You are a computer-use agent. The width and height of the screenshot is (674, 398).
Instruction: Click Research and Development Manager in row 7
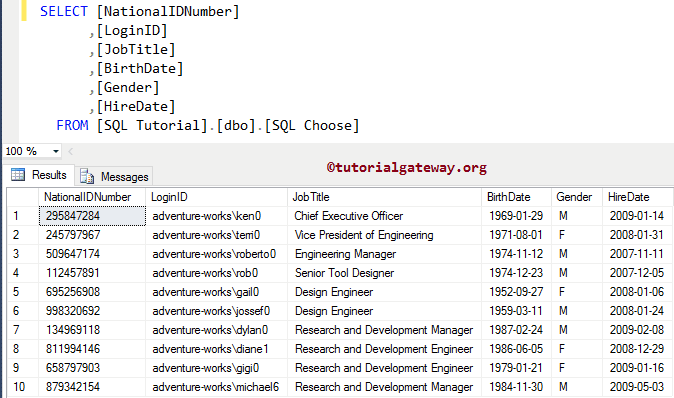(x=384, y=330)
